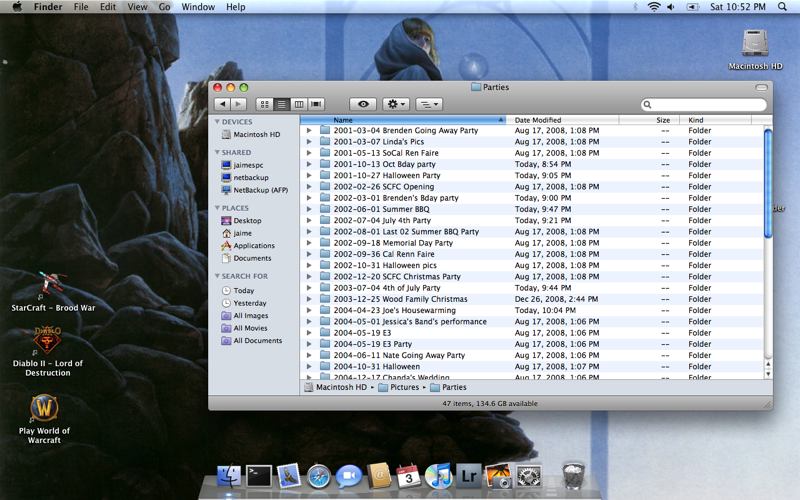The height and width of the screenshot is (500, 800).
Task: Click the volume icon in the menu bar
Action: 671,7
